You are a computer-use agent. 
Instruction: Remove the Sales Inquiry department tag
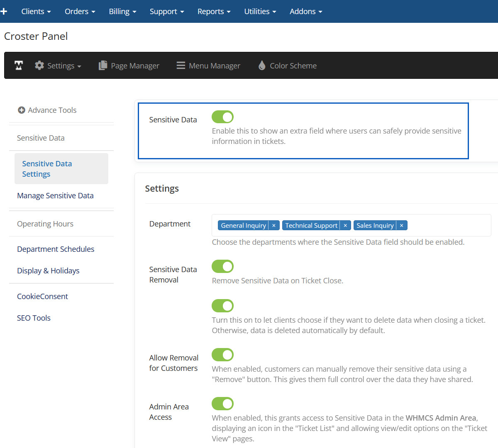(401, 225)
